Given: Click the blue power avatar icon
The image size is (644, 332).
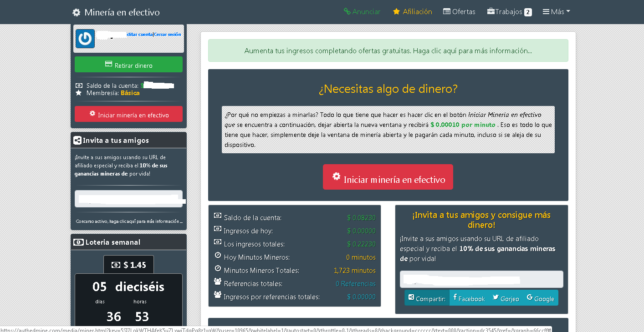Looking at the screenshot, I should point(85,39).
